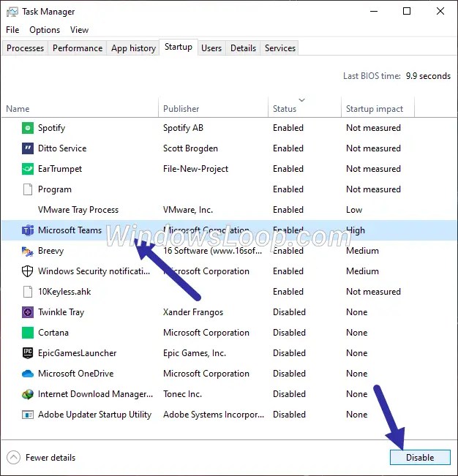458x476 pixels.
Task: Sort by the Name column header
Action: click(x=80, y=108)
